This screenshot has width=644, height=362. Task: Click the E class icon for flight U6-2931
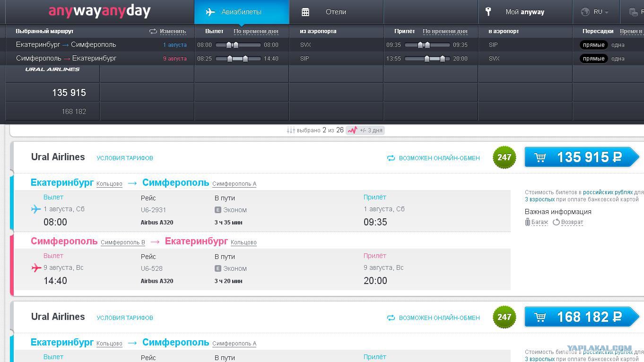pyautogui.click(x=218, y=210)
